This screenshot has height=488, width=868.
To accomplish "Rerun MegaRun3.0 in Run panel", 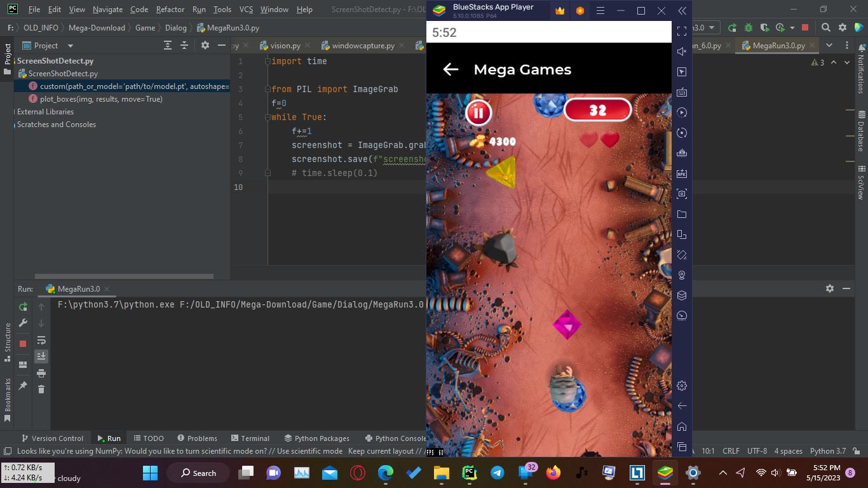I will tap(23, 307).
